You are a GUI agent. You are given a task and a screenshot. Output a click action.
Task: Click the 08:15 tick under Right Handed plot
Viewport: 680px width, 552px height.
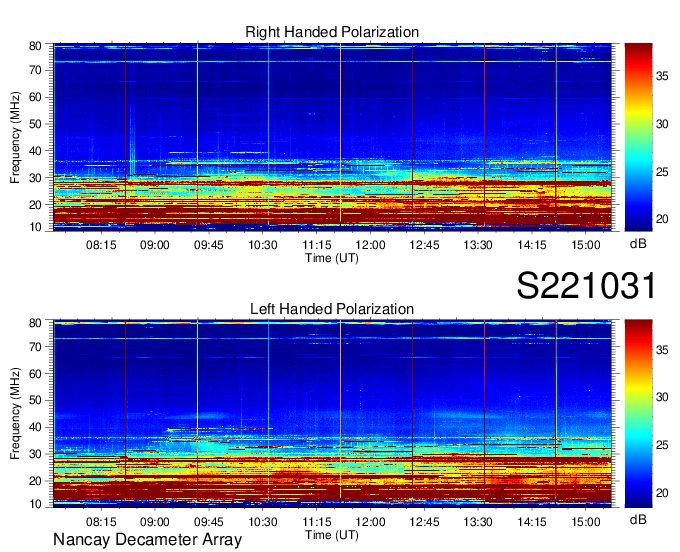101,245
